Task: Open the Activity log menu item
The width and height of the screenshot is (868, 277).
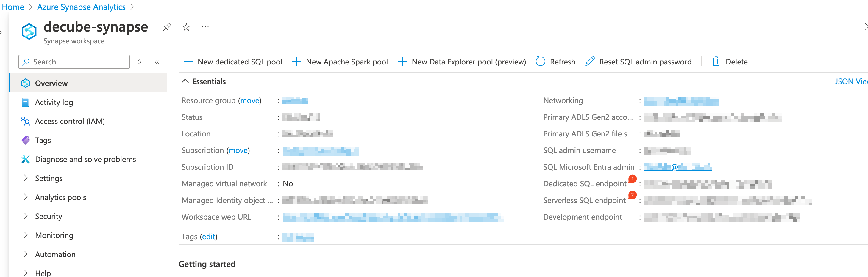Action: (x=54, y=102)
